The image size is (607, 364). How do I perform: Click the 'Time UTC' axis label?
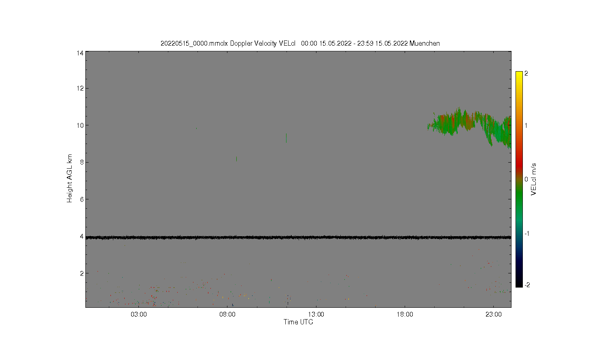(x=298, y=322)
